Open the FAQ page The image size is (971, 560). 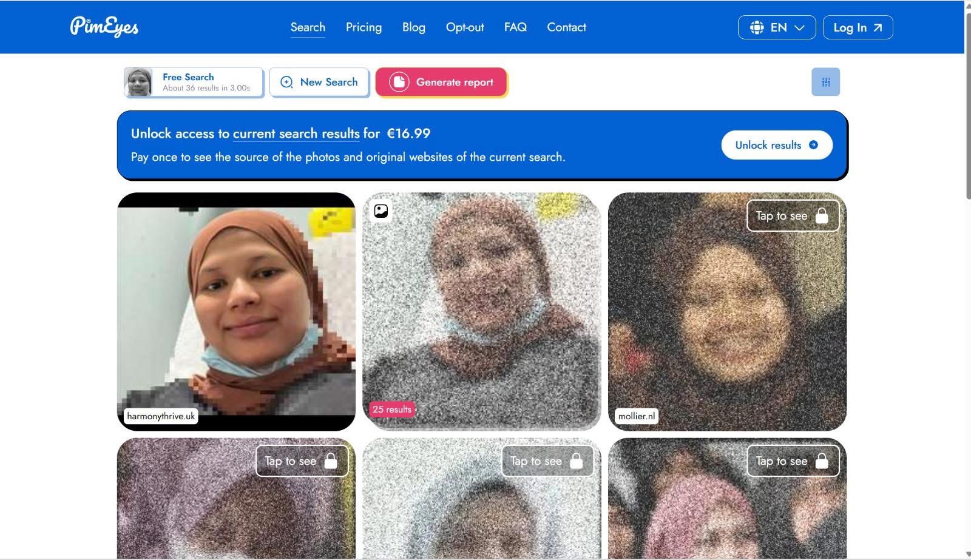tap(515, 27)
